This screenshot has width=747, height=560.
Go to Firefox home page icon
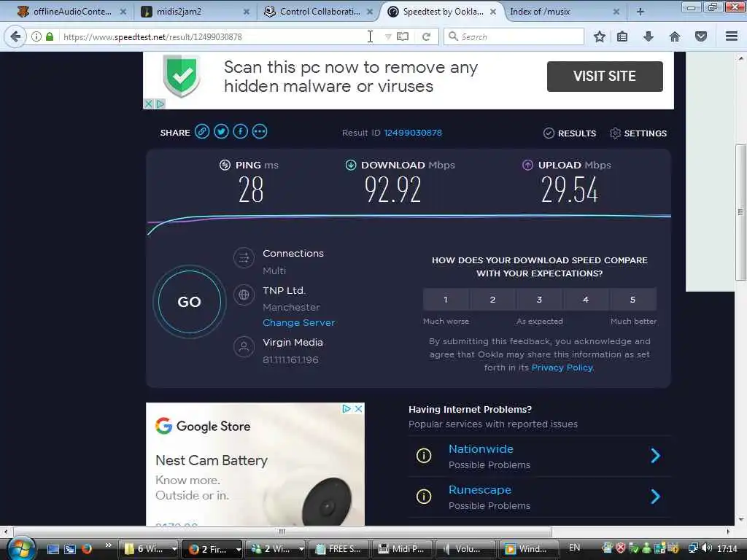tap(675, 36)
